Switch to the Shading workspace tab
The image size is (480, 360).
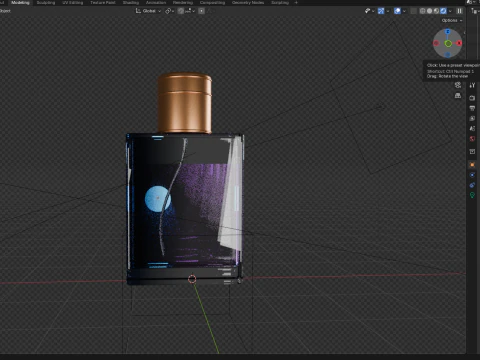(x=131, y=3)
